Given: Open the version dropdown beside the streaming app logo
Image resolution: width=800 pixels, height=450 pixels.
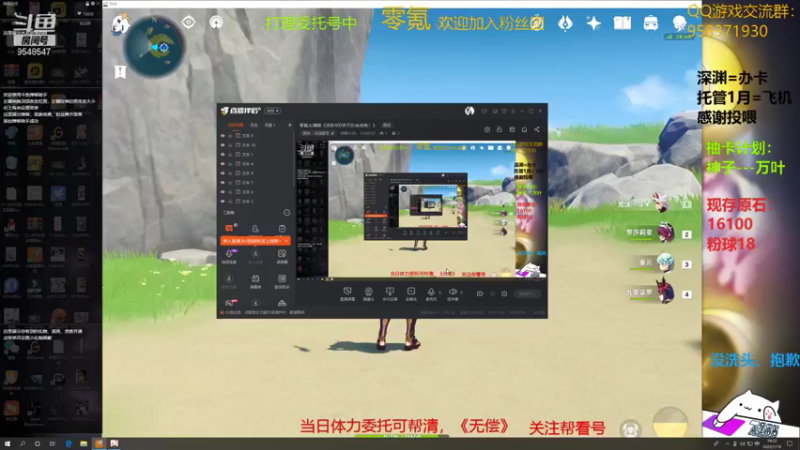Looking at the screenshot, I should (x=273, y=111).
